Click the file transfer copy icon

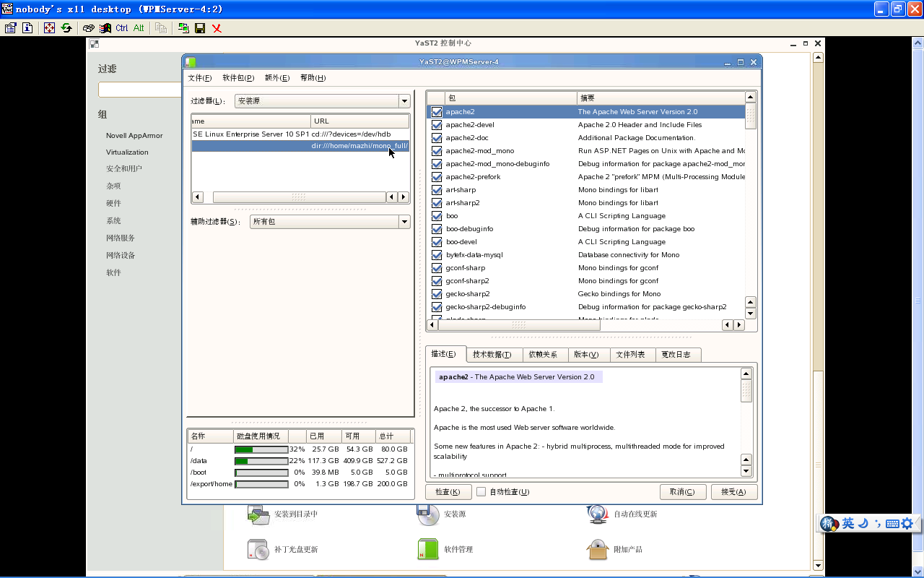(x=161, y=28)
